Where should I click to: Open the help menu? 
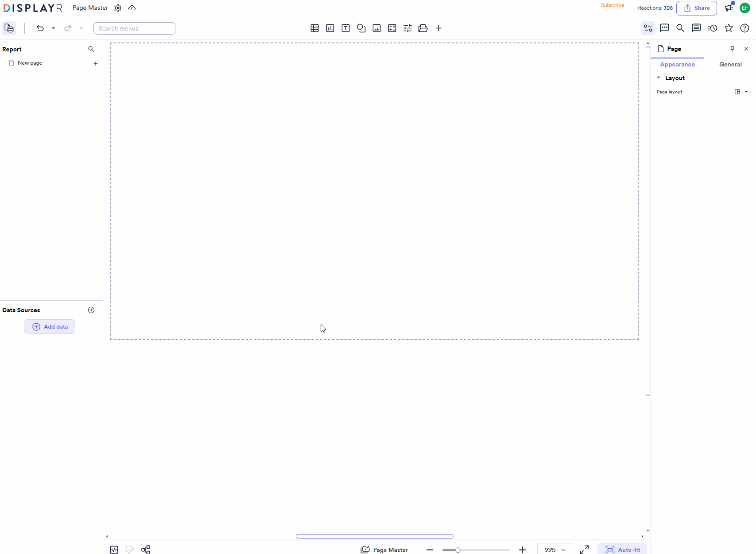744,28
